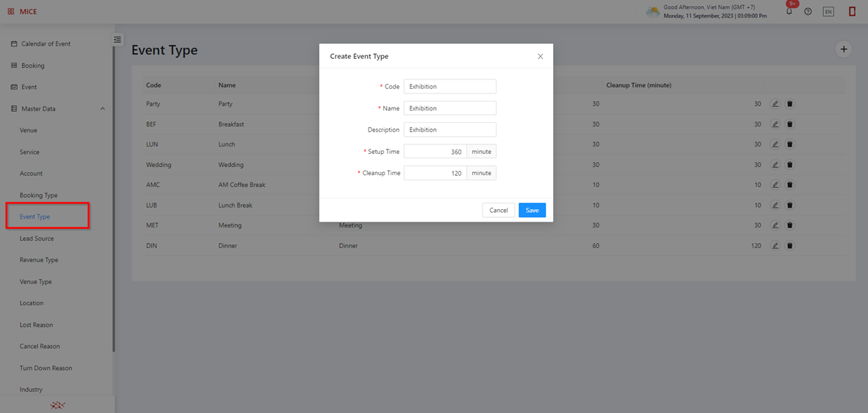This screenshot has height=413, width=868.
Task: Click delete trash icon for Wedding row
Action: click(790, 165)
